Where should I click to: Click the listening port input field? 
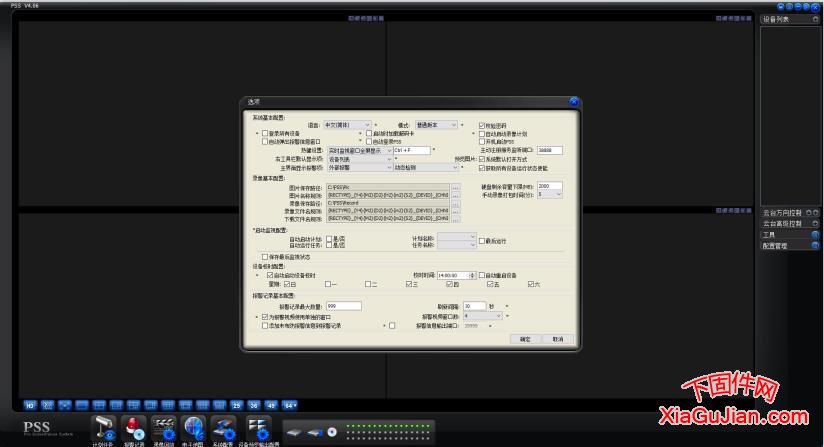coord(550,150)
